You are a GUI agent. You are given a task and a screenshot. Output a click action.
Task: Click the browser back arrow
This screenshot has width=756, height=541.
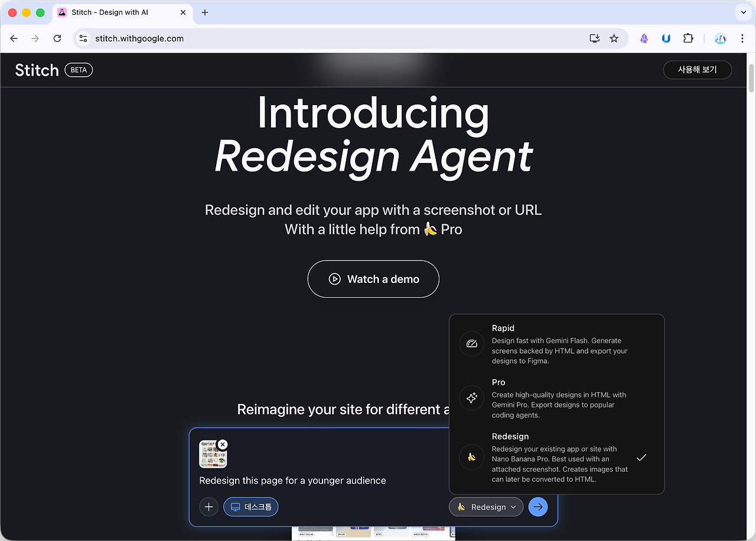click(x=14, y=38)
